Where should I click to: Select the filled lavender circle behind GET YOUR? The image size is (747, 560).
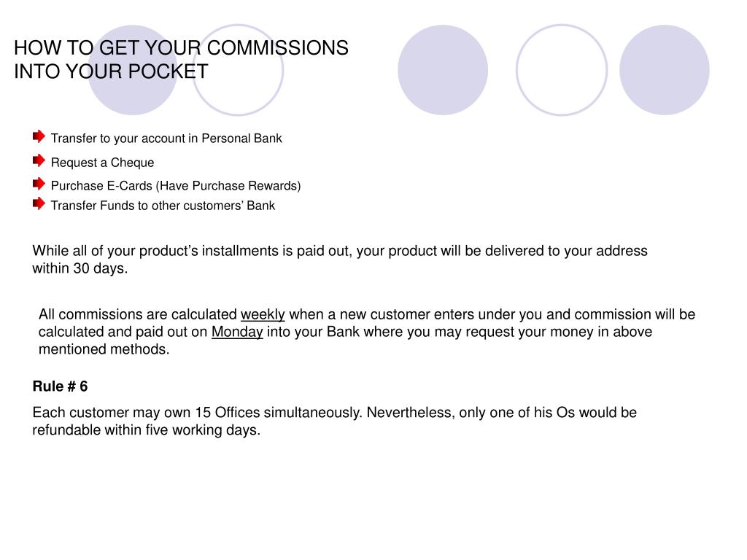133,70
